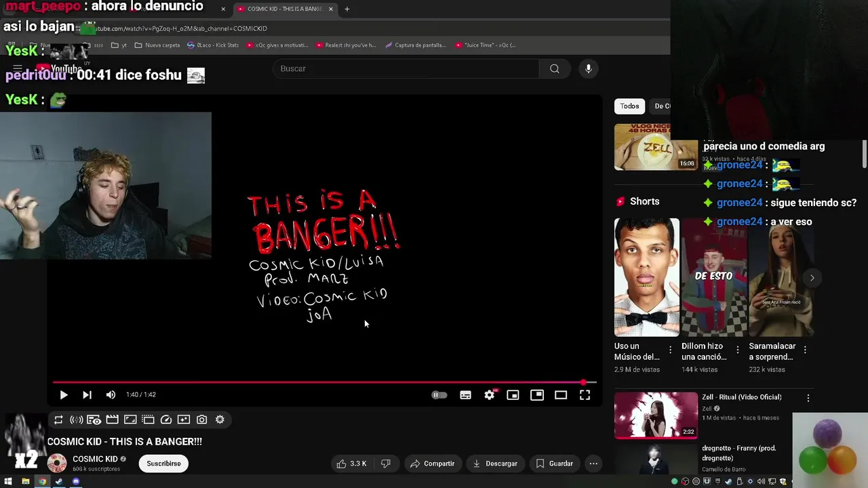Image resolution: width=868 pixels, height=488 pixels.
Task: Click the Compartir share button
Action: (x=432, y=464)
